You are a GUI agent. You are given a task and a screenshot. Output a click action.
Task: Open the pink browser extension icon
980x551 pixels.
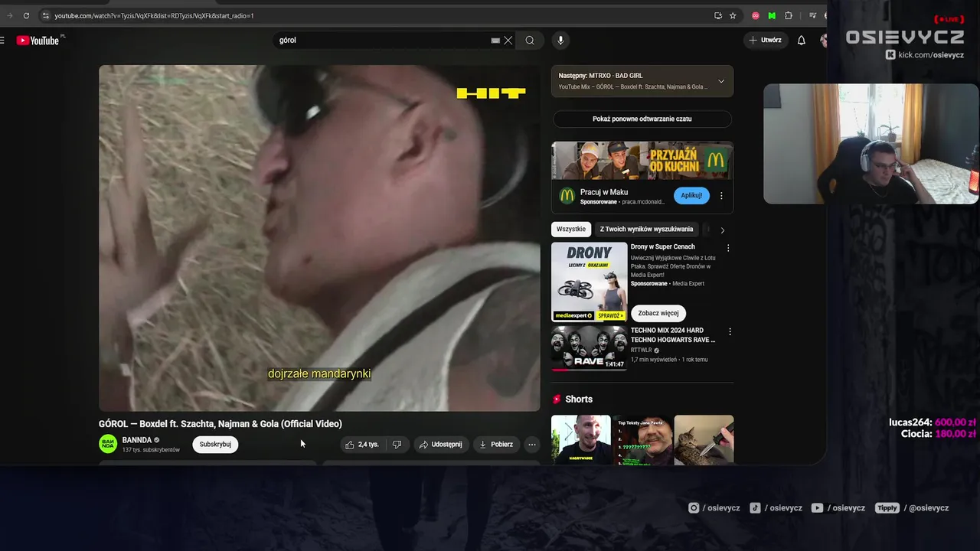[756, 15]
